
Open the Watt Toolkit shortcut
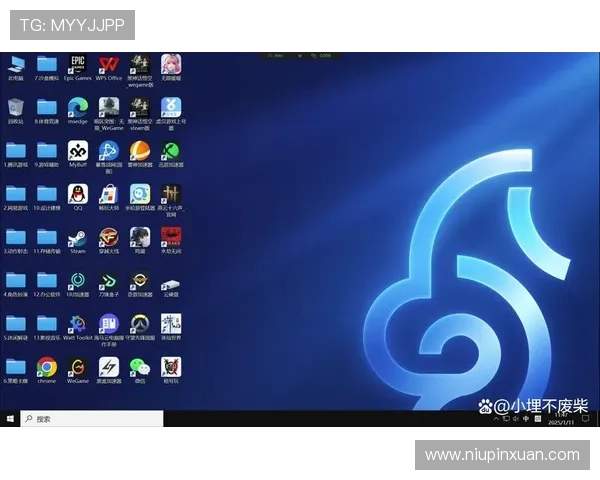(78, 324)
